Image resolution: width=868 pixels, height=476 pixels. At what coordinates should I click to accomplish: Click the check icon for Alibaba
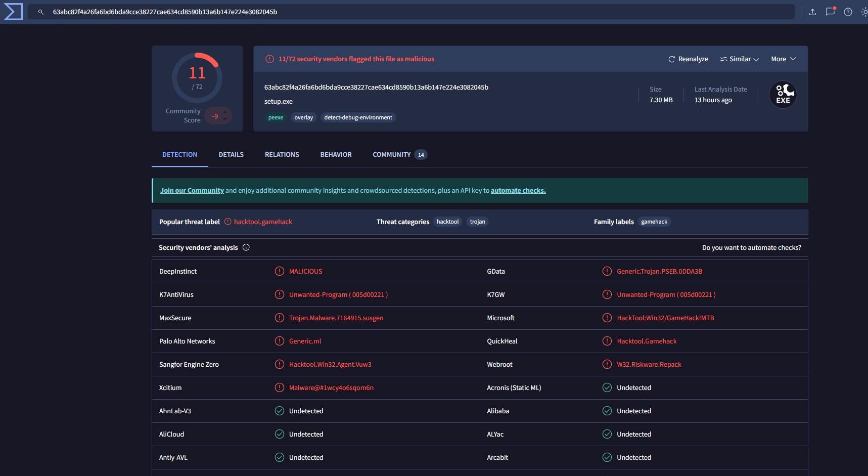(x=607, y=411)
